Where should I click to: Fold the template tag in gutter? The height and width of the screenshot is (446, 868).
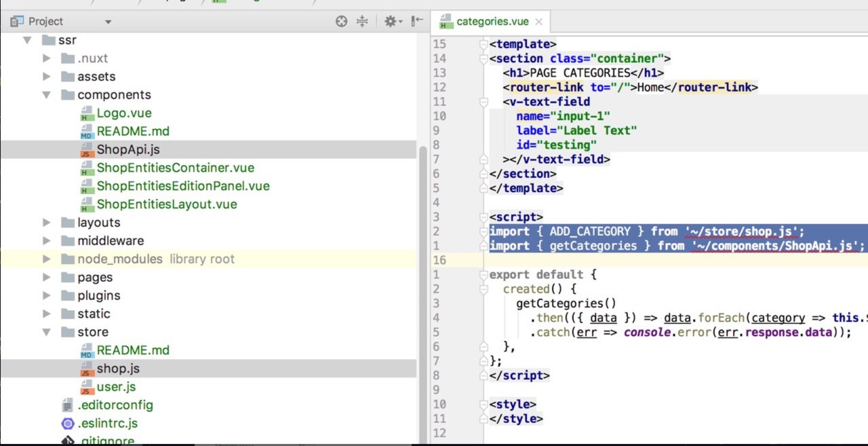484,44
